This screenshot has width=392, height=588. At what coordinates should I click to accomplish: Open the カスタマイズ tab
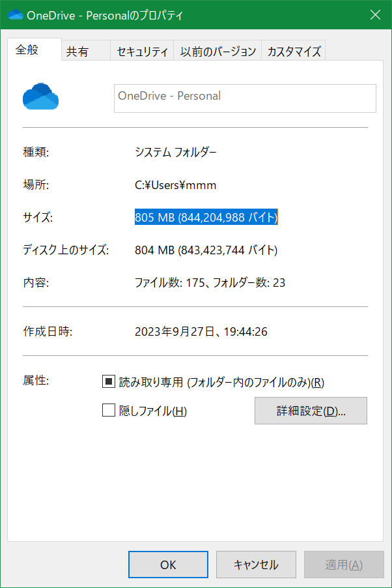pyautogui.click(x=294, y=51)
